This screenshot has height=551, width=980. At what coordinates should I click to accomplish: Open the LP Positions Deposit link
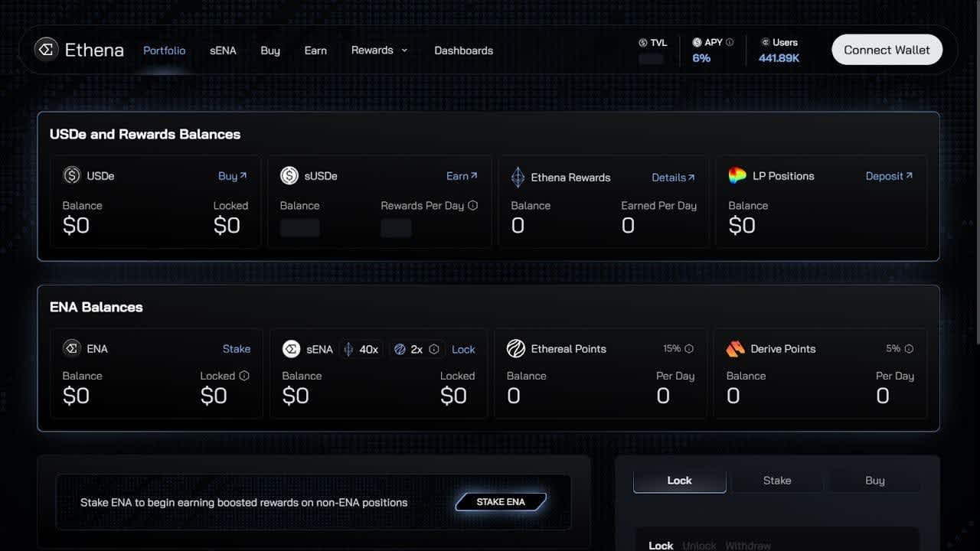pyautogui.click(x=889, y=176)
